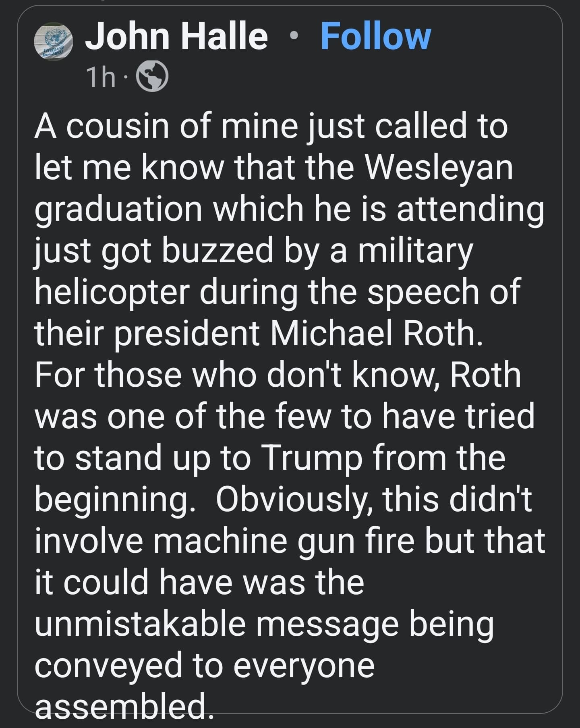Image resolution: width=580 pixels, height=728 pixels.
Task: Tap the name 'Michael Roth.' in post
Action: point(377,334)
